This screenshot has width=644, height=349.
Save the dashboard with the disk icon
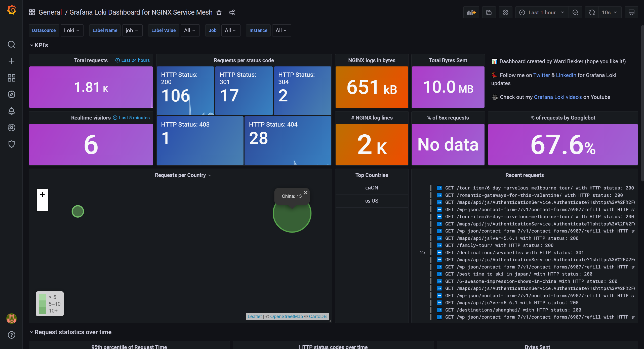(x=489, y=12)
